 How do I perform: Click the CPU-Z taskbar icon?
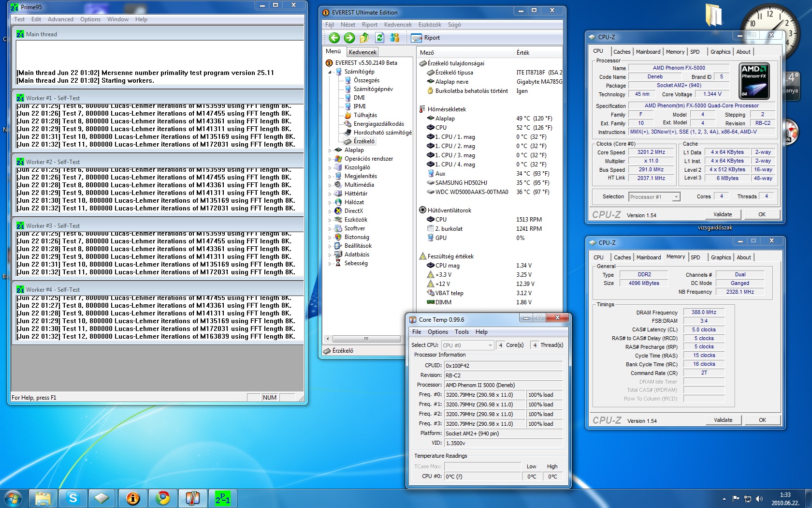[101, 498]
